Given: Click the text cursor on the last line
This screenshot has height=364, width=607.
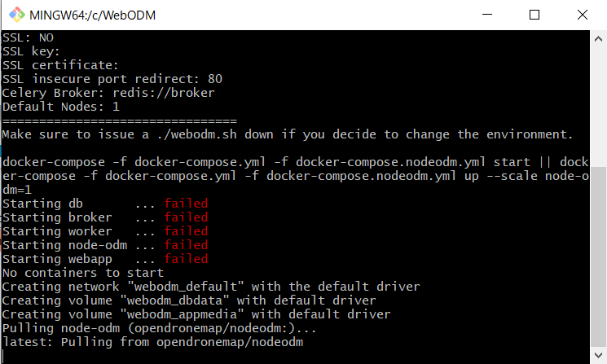Looking at the screenshot, I should tap(3, 356).
